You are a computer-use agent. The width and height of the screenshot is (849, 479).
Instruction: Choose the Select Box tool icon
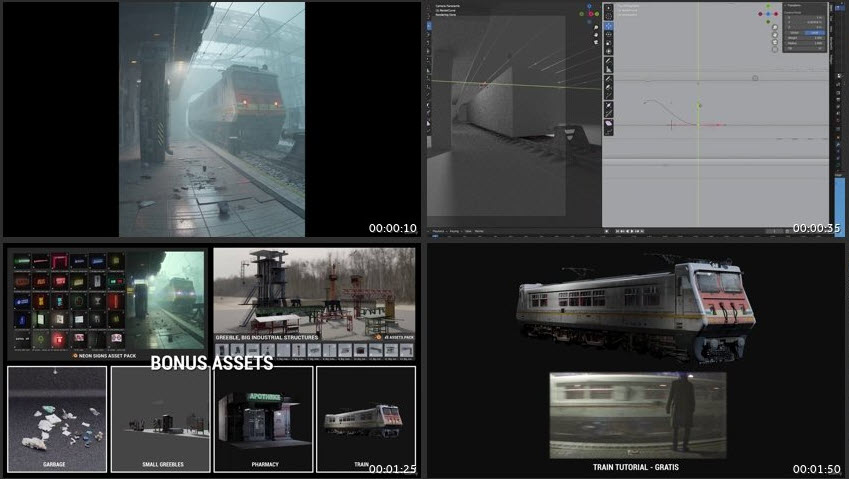pyautogui.click(x=609, y=8)
